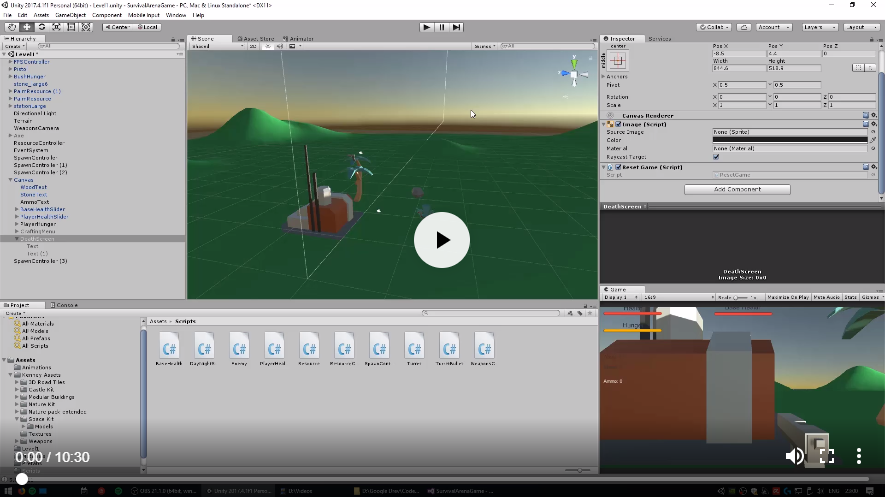Open the Layers dropdown

[x=819, y=27]
